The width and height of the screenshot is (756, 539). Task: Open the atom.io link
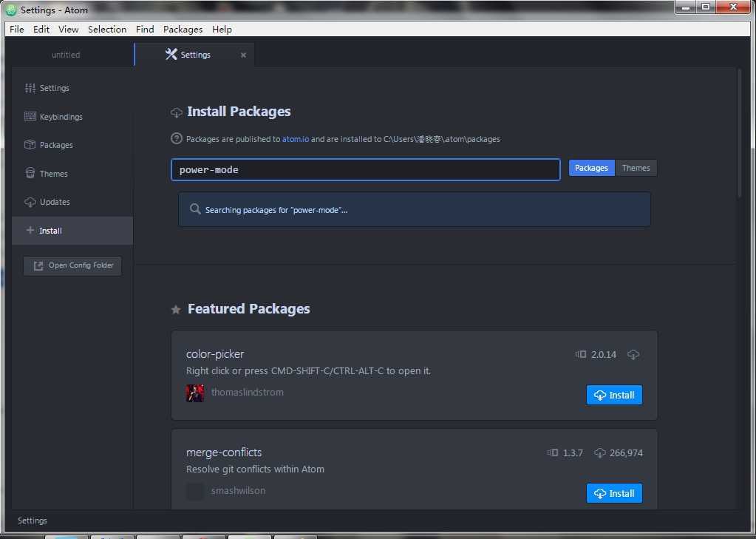tap(296, 139)
